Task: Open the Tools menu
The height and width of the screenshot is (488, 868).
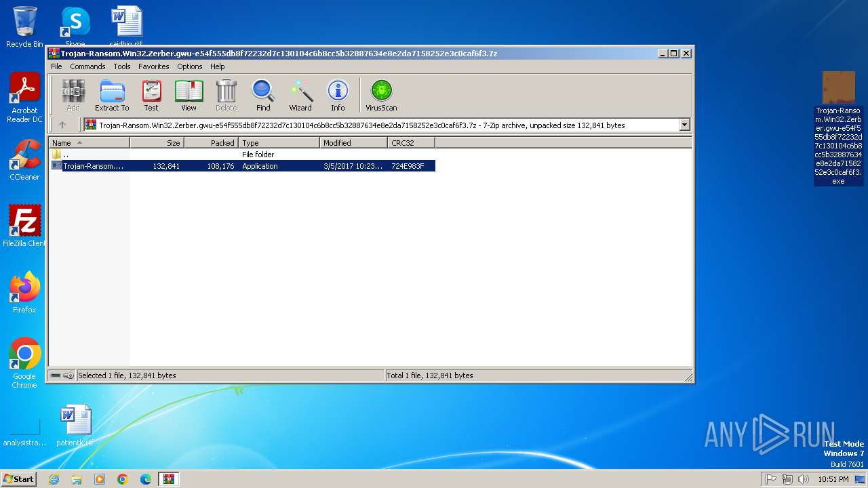Action: tap(122, 66)
